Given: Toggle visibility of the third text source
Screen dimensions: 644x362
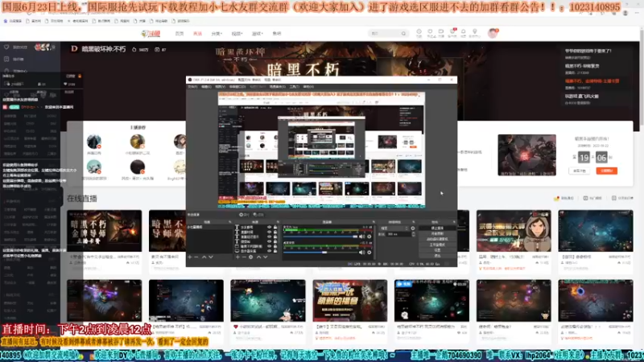Looking at the screenshot, I should pyautogui.click(x=270, y=237).
